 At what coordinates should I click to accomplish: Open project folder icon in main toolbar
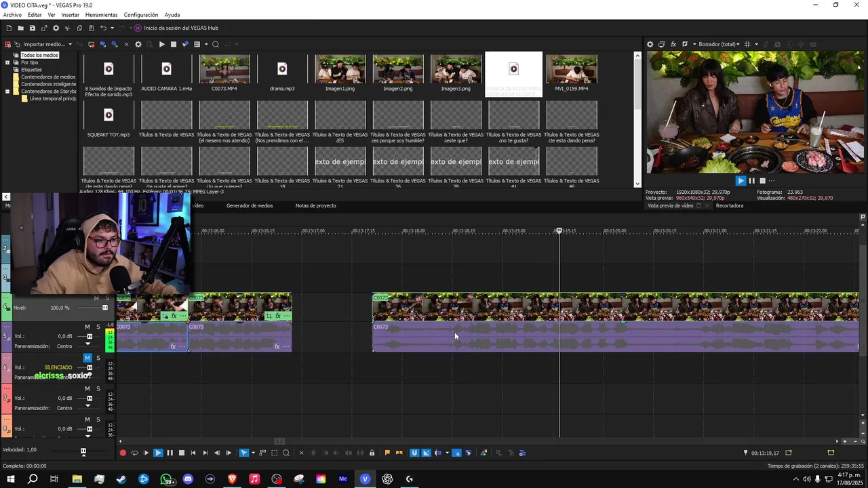20,28
